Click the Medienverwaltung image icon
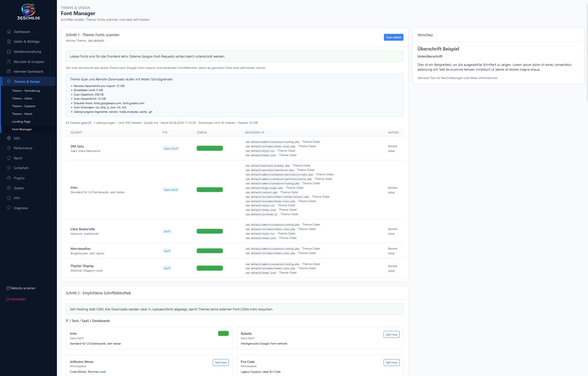588x376 pixels. 9,52
